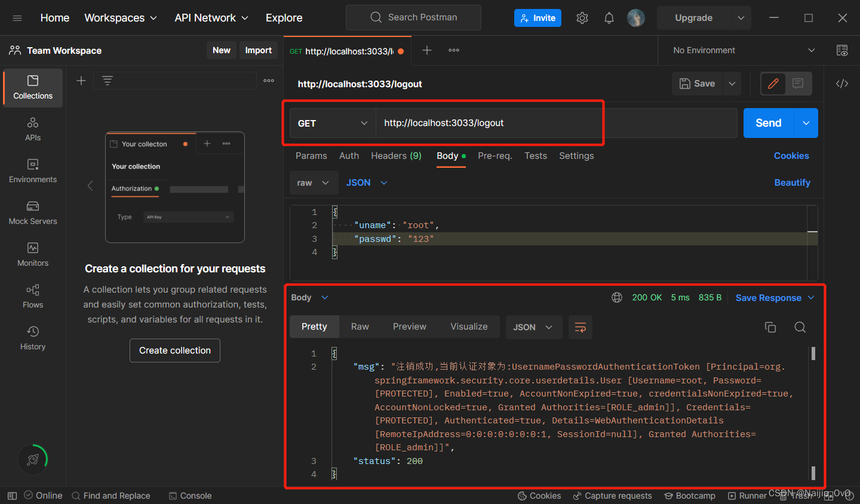Click the Create collection button
This screenshot has height=504, width=860.
[x=175, y=351]
